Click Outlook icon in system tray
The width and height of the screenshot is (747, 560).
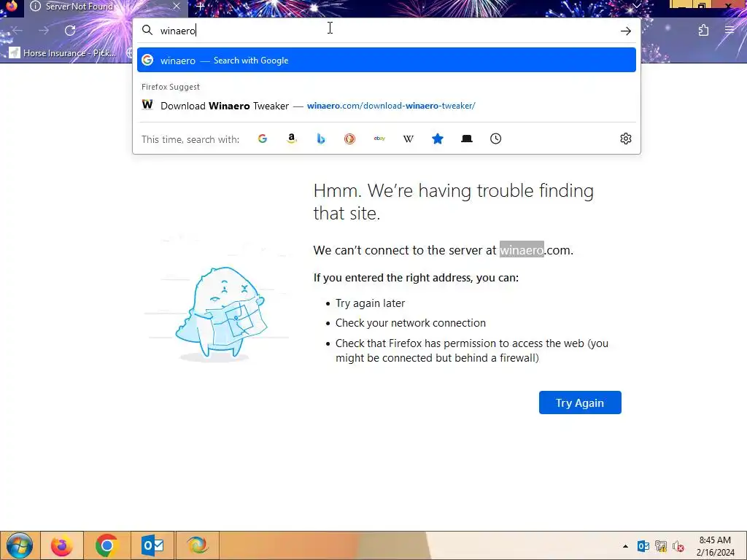click(x=643, y=546)
